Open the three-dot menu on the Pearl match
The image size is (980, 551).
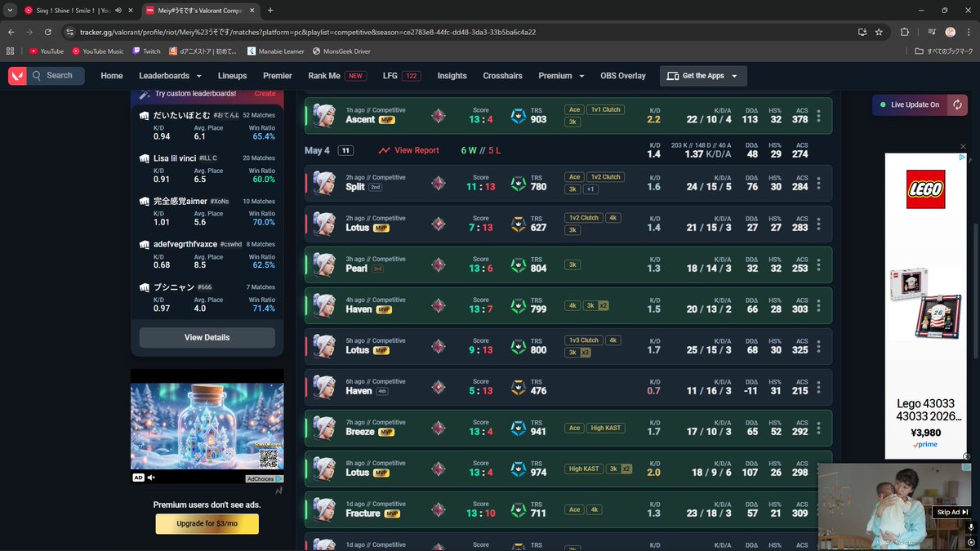tap(819, 265)
